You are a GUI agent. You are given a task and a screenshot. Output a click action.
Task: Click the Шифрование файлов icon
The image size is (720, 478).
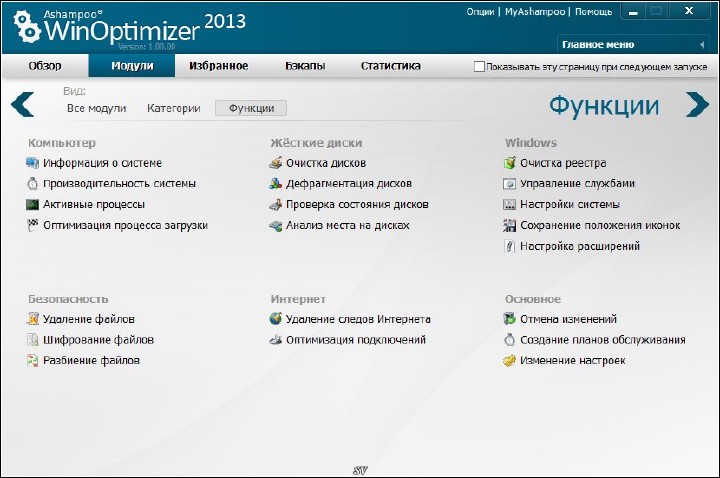[34, 340]
